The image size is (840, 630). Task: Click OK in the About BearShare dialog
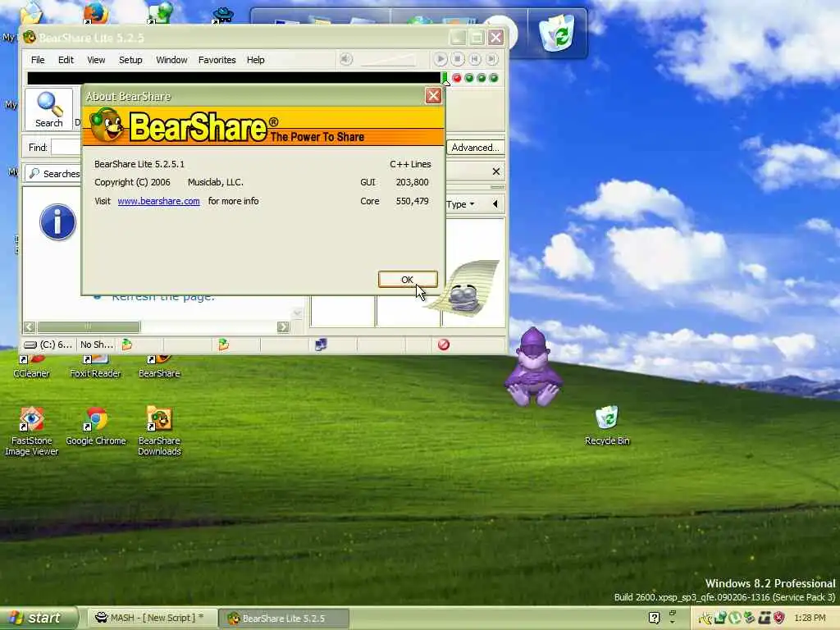point(408,280)
